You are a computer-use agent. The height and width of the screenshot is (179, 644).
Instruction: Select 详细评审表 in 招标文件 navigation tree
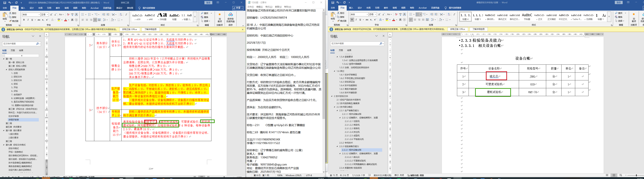click(14, 120)
